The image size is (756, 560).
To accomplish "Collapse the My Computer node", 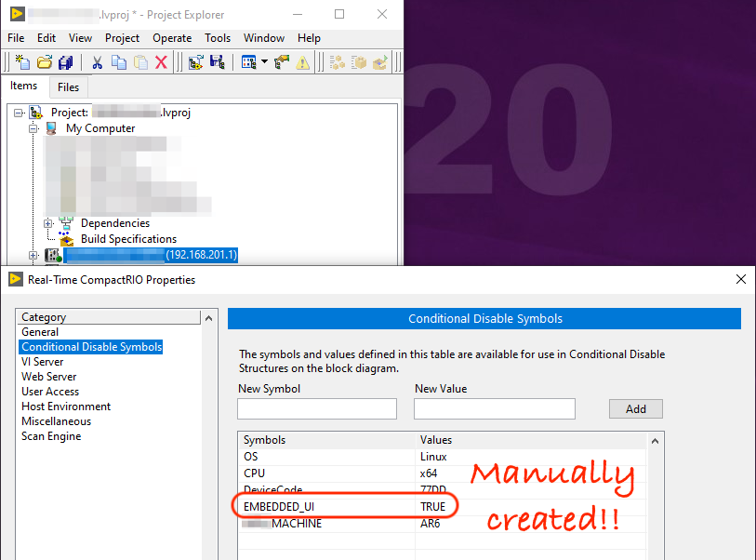I will [x=33, y=128].
